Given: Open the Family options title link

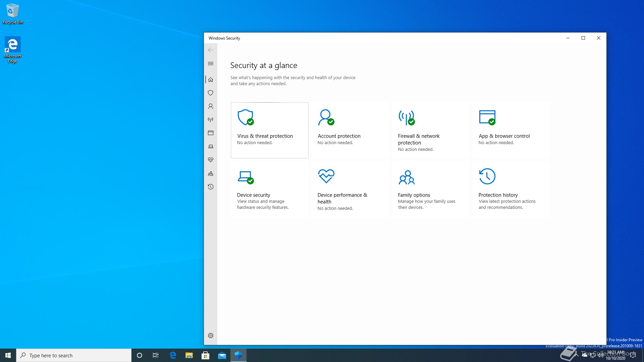Looking at the screenshot, I should [414, 195].
